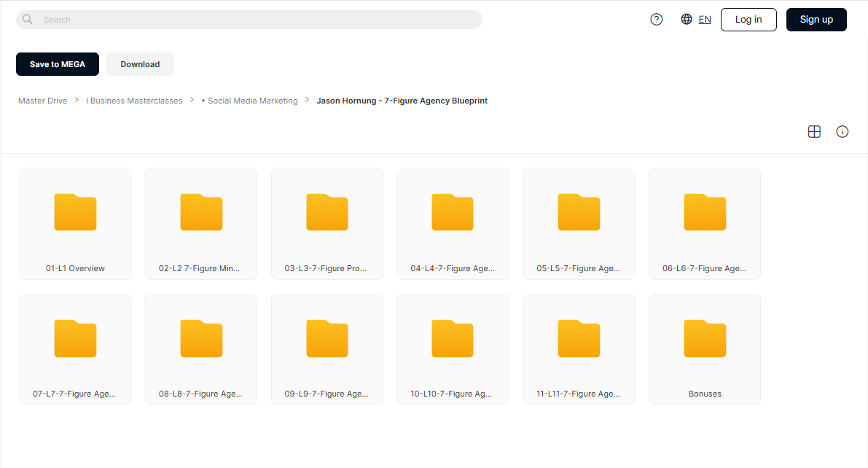Open the 09-L9-7-Figure Age... folder icon
Image resolution: width=868 pixels, height=468 pixels.
pyautogui.click(x=327, y=338)
